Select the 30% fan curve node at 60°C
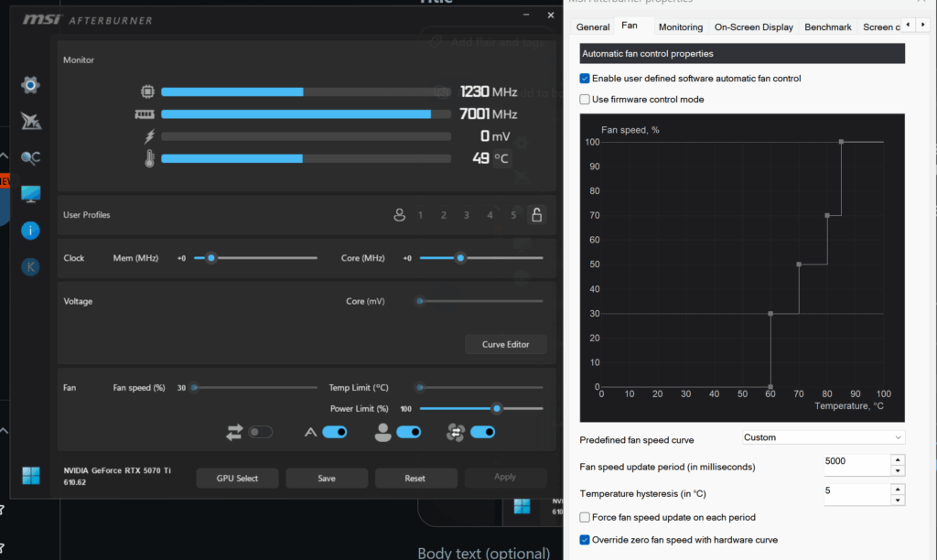The image size is (937, 560). 770,314
